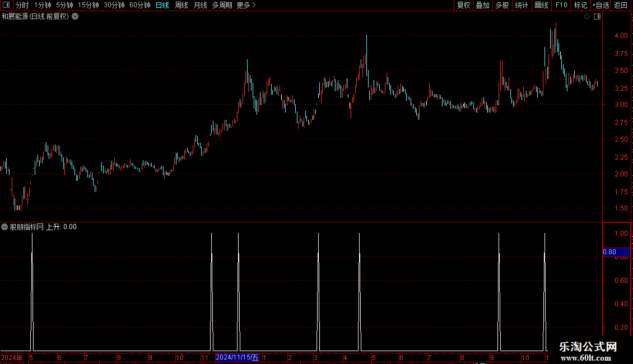Click the 上升: 0.00 indicator value

pyautogui.click(x=62, y=227)
